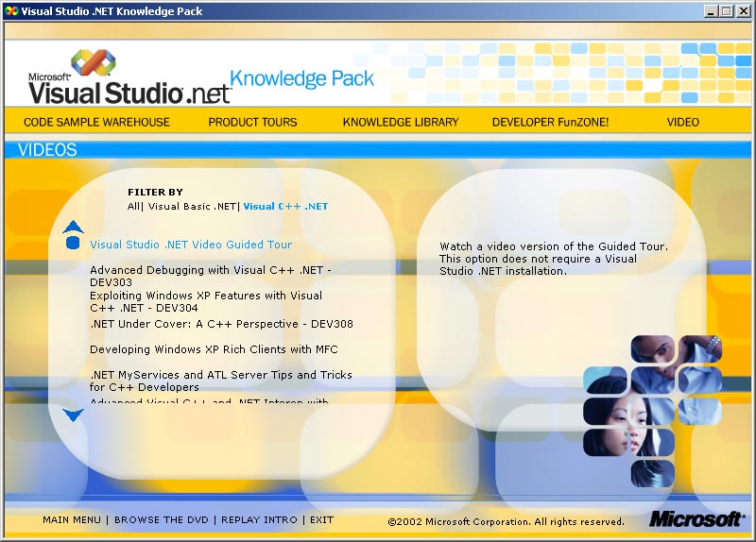756x542 pixels.
Task: Go to Knowledge Library
Action: [x=401, y=123]
